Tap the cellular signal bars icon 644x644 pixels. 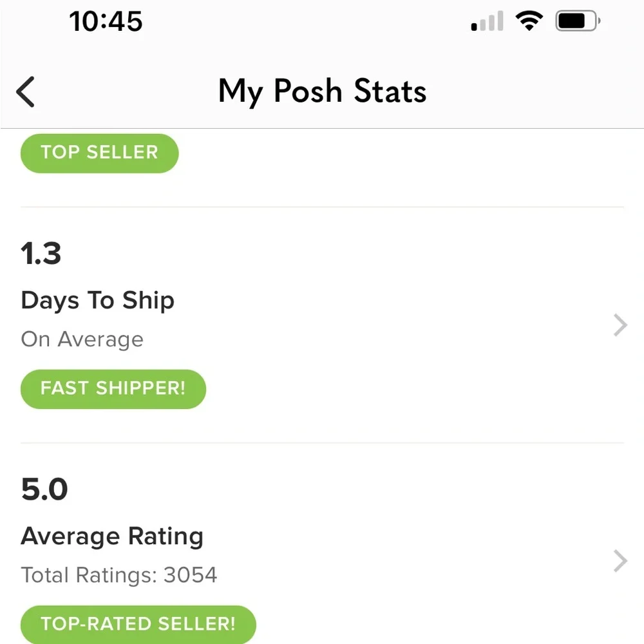tap(487, 21)
